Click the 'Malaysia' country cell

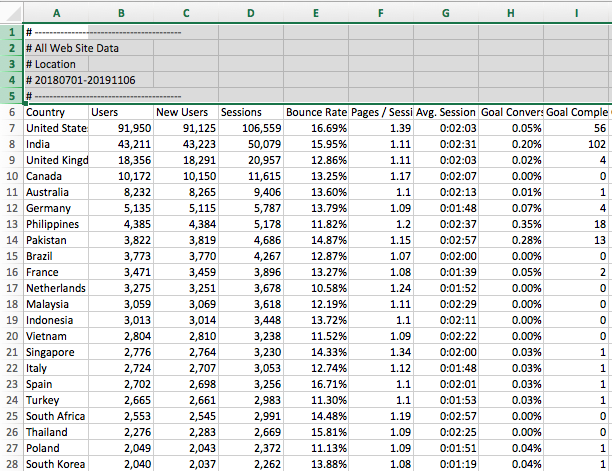click(56, 304)
